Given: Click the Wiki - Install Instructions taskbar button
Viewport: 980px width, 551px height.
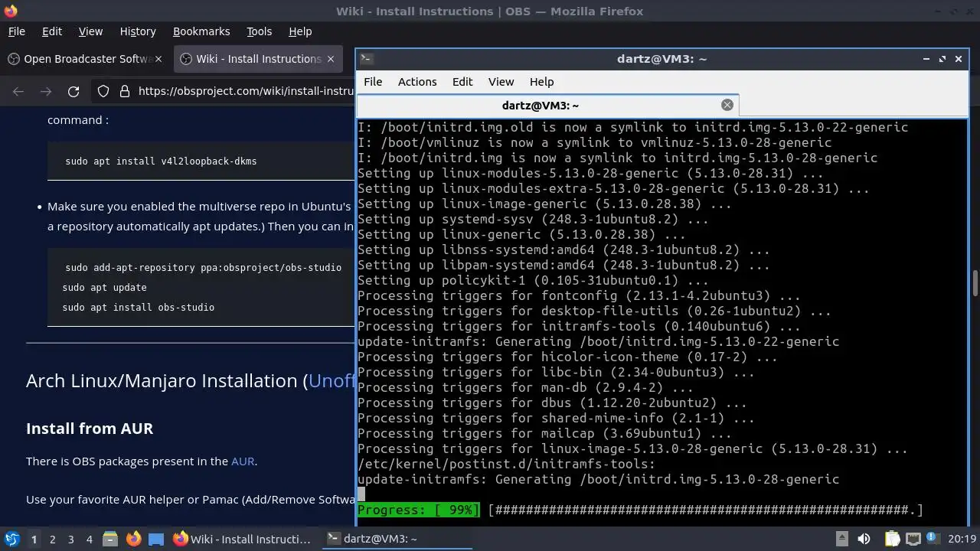Looking at the screenshot, I should (242, 539).
